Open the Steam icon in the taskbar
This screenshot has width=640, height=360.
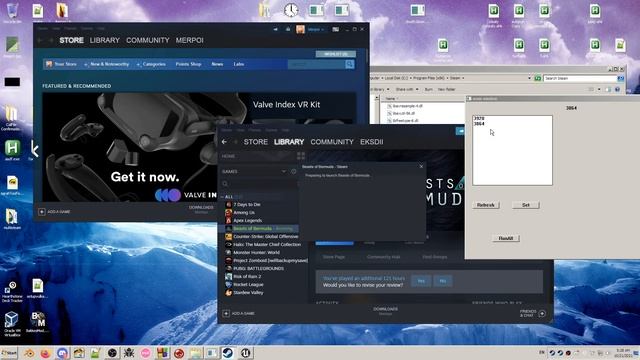pos(228,353)
